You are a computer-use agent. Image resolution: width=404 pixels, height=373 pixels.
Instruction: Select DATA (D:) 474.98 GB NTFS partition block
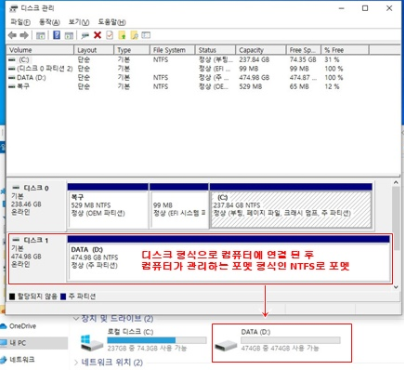coord(228,258)
